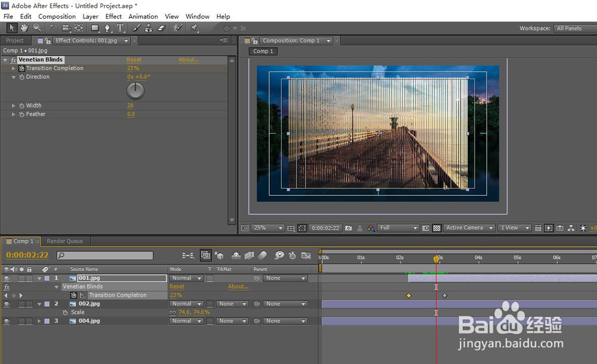
Task: Click About link in Effect Controls
Action: (x=189, y=60)
